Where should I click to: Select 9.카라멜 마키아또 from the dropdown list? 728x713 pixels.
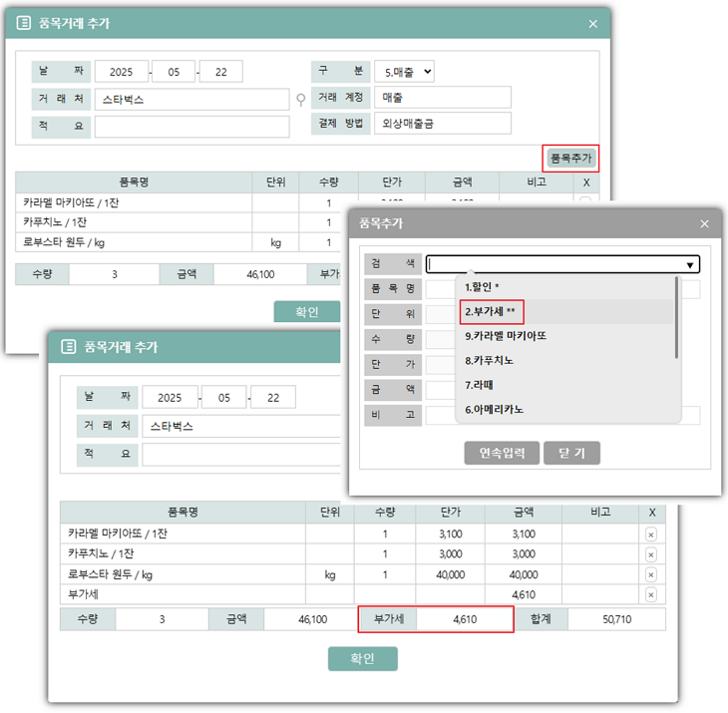pyautogui.click(x=566, y=336)
